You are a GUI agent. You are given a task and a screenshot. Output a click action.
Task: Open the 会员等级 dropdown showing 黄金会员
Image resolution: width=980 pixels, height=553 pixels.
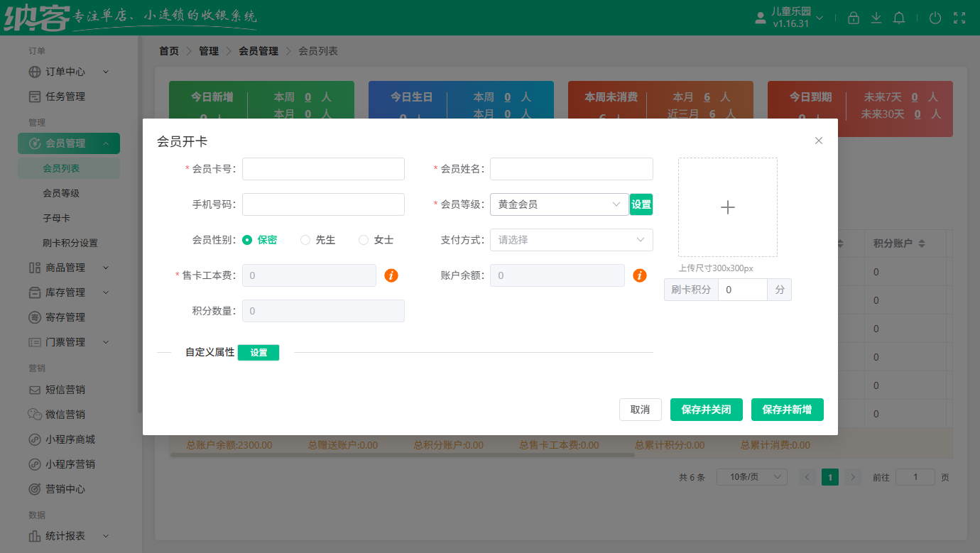(559, 204)
